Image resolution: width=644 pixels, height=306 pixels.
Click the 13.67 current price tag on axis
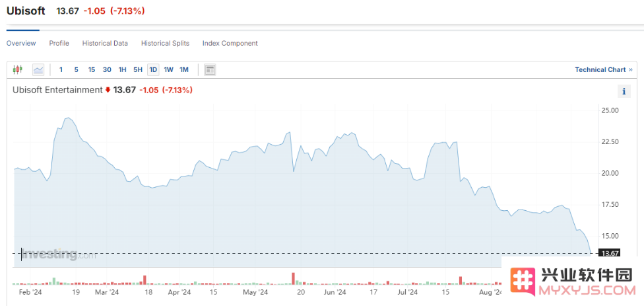(x=610, y=253)
